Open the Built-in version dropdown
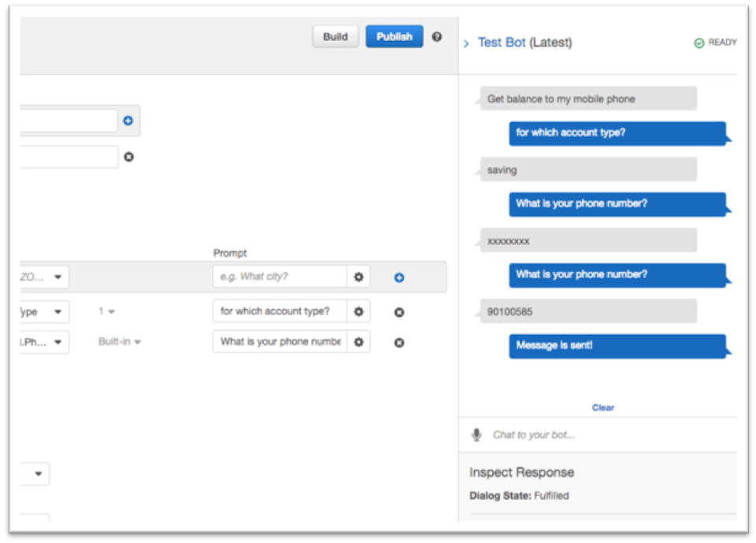Screen dimensions: 756x543 click(120, 342)
